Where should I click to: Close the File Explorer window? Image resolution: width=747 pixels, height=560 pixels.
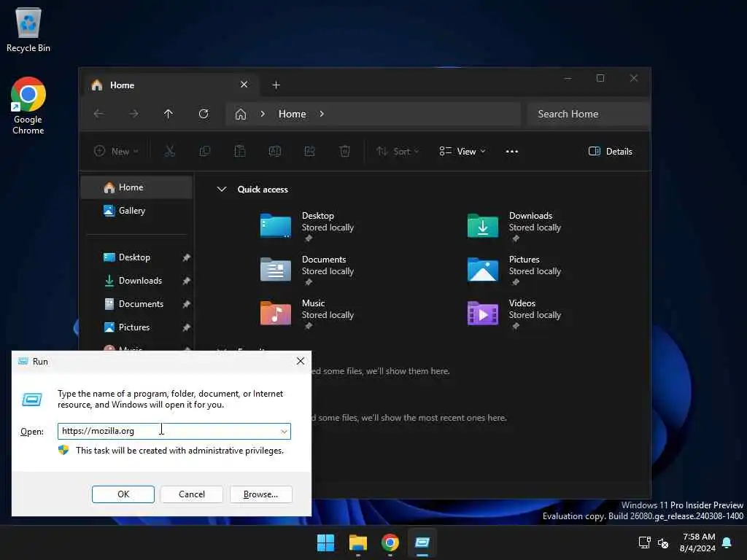[634, 78]
